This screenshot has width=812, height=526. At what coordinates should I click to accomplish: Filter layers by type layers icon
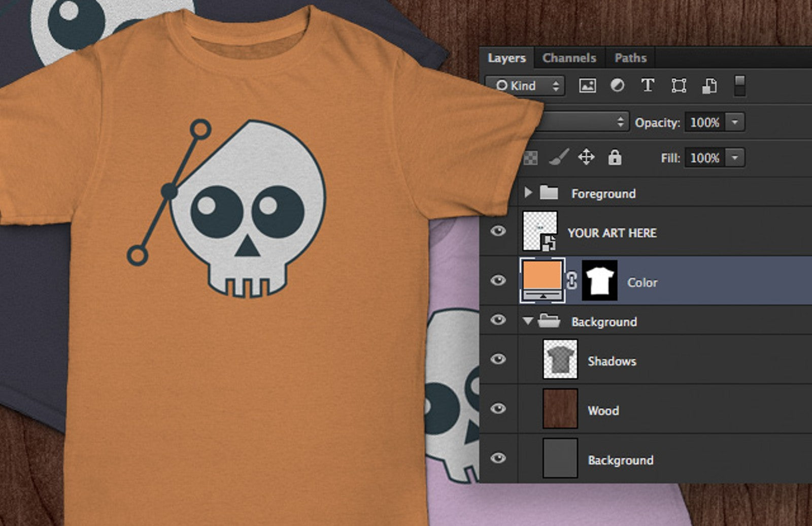coord(648,85)
